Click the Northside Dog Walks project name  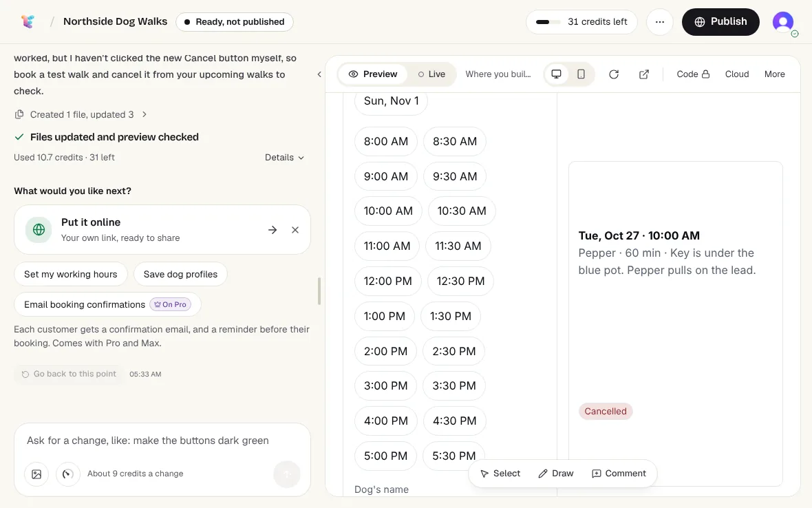(x=115, y=21)
